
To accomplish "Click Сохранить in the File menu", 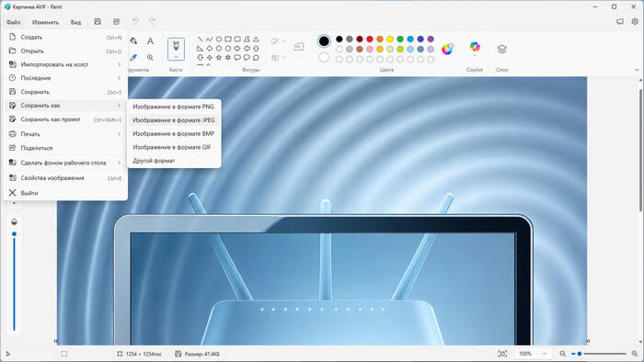I will point(65,92).
